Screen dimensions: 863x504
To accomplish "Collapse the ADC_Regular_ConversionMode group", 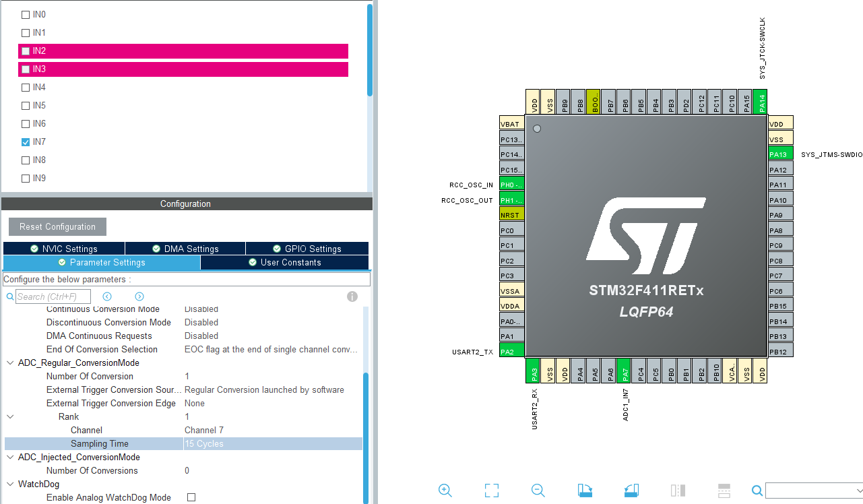I will pyautogui.click(x=10, y=363).
